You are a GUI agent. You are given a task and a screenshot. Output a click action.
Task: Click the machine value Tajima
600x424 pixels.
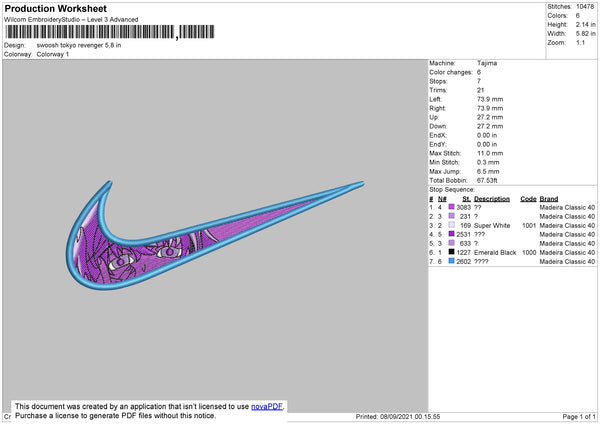click(487, 63)
